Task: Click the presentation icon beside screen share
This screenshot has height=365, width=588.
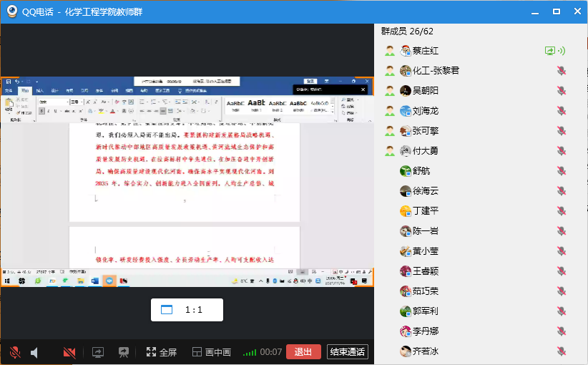Action: (x=124, y=352)
